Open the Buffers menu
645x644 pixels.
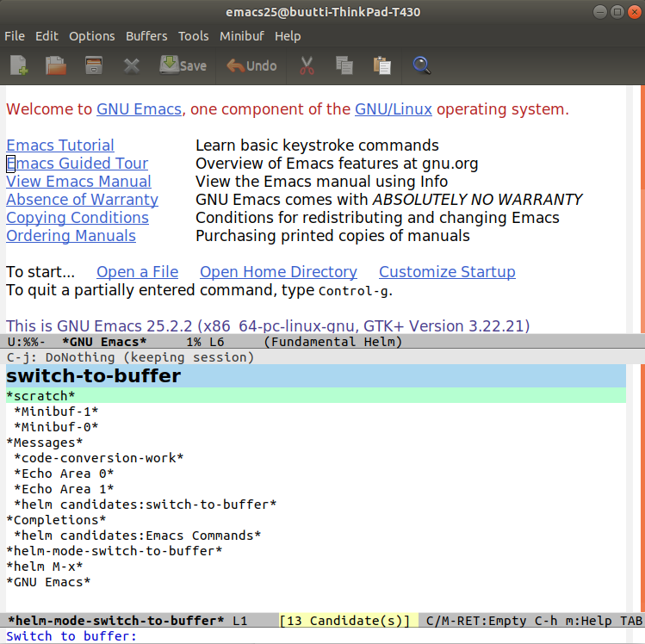[x=146, y=36]
